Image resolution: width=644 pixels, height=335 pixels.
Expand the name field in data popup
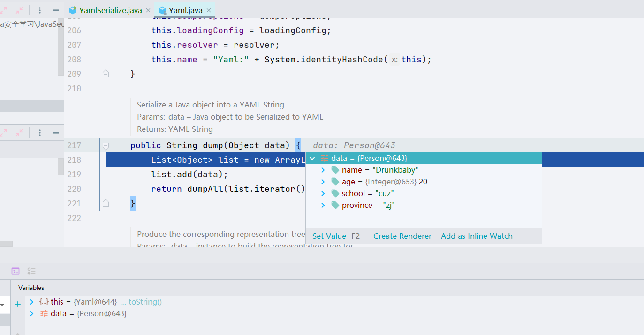click(323, 170)
